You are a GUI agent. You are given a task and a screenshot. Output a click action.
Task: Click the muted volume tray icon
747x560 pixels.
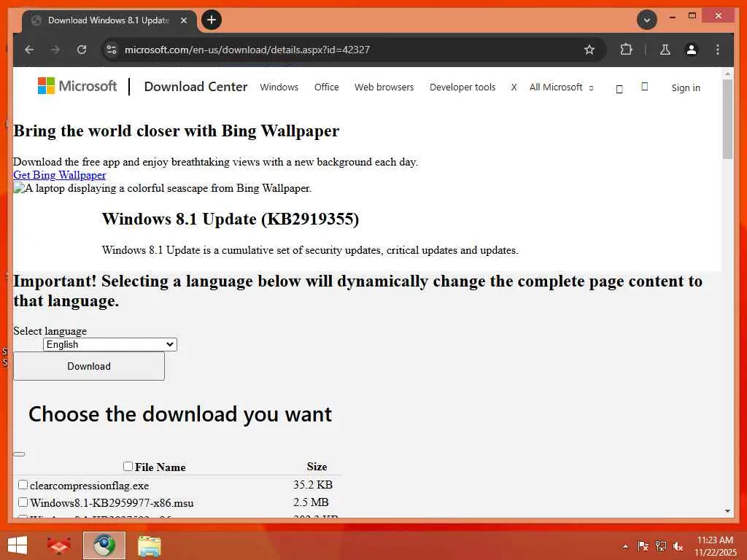678,546
